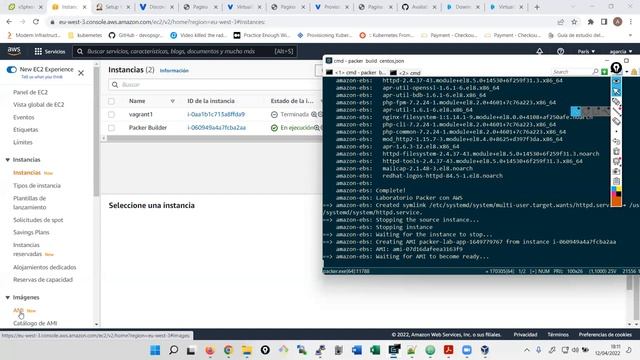Image resolution: width=640 pixels, height=360 pixels.
Task: Open the GitHub devops bookmark
Action: coord(136,36)
